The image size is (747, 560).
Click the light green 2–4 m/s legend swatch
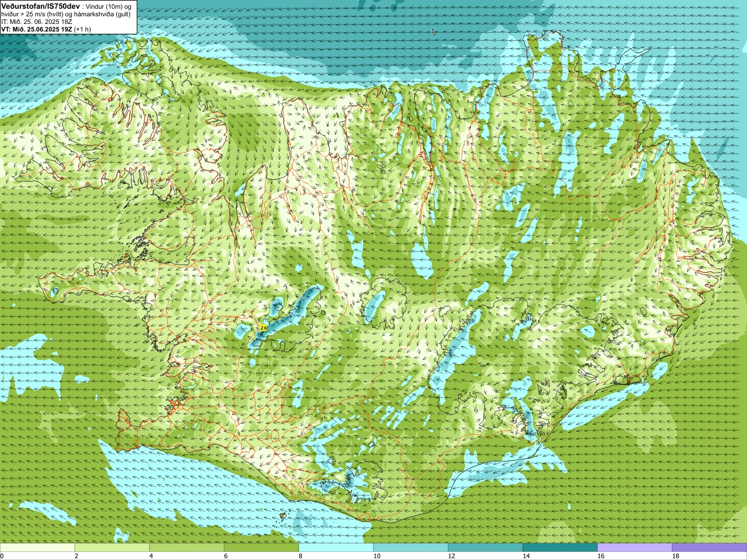tap(112, 548)
